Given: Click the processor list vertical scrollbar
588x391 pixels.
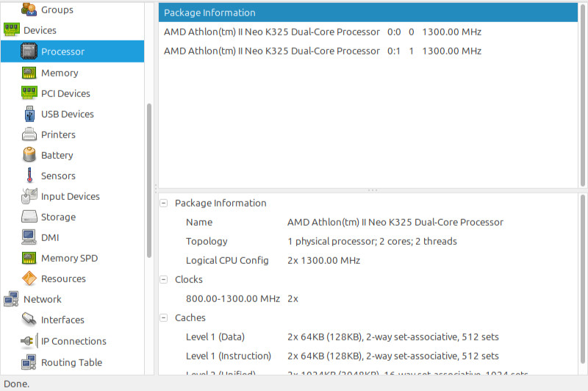Looking at the screenshot, I should coord(583,95).
